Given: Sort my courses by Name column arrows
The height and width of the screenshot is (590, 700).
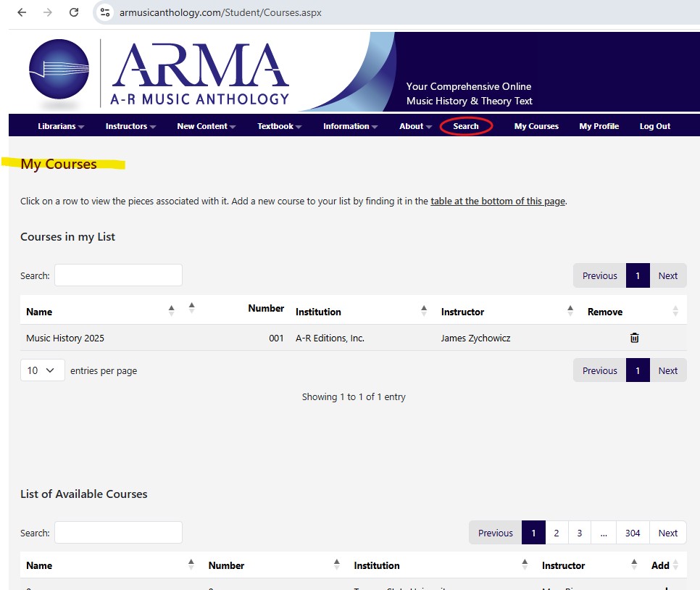Looking at the screenshot, I should click(x=171, y=310).
